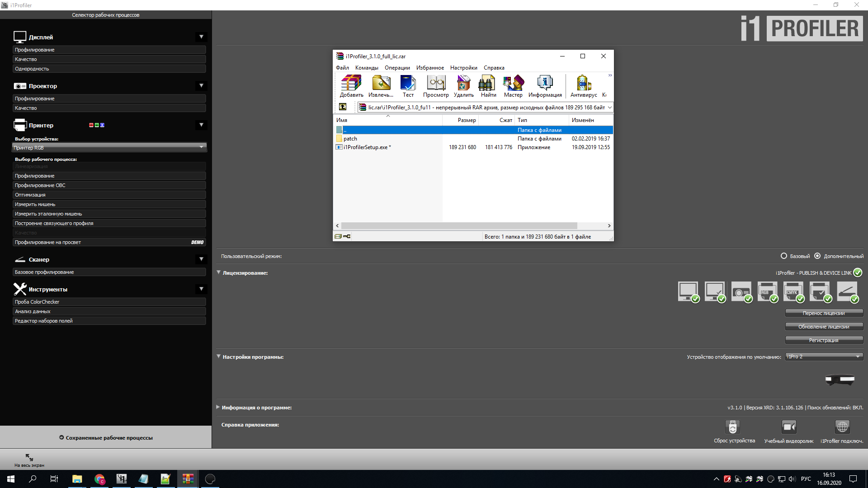Open Windows Start menu
Screen dimensions: 868x488
(x=11, y=479)
